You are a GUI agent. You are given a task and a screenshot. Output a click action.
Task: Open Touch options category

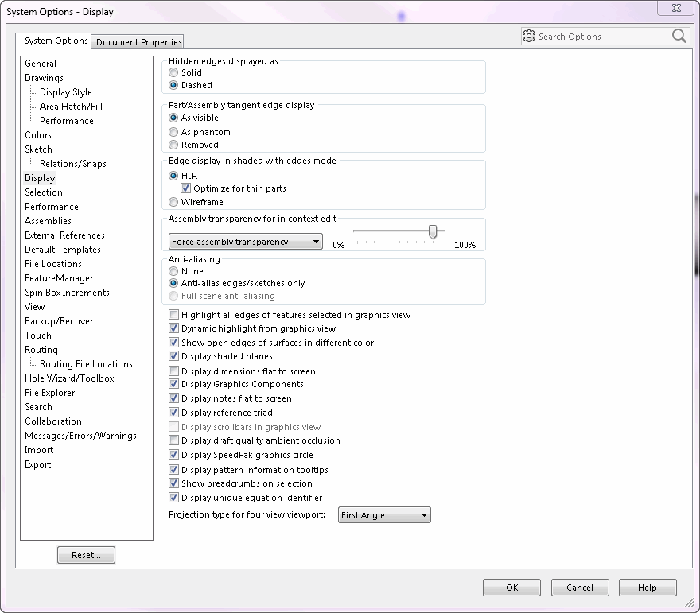(x=38, y=335)
